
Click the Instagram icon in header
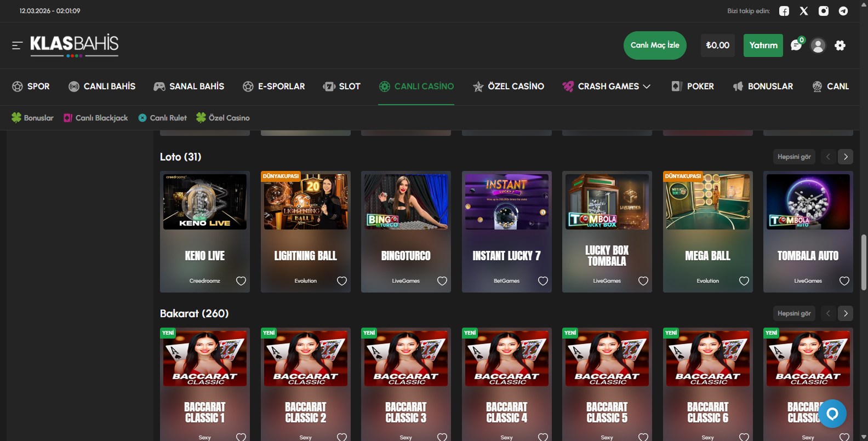[x=824, y=11]
